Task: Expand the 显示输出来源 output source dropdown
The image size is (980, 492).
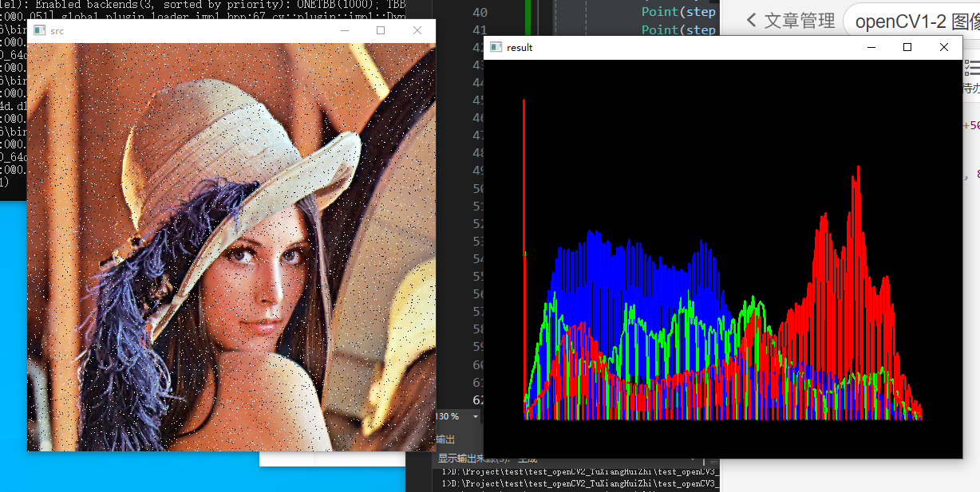Action: pyautogui.click(x=694, y=459)
